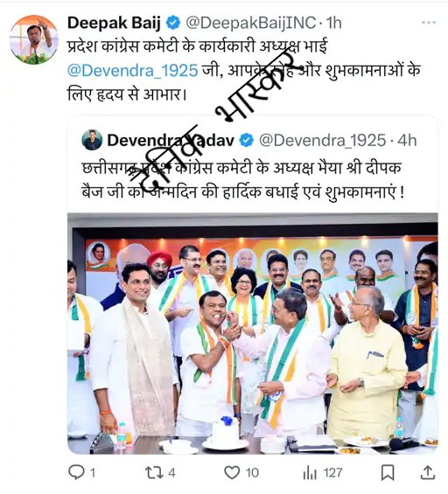The width and height of the screenshot is (448, 494).
Task: Open Devendra Yadav's small avatar
Action: click(x=92, y=140)
